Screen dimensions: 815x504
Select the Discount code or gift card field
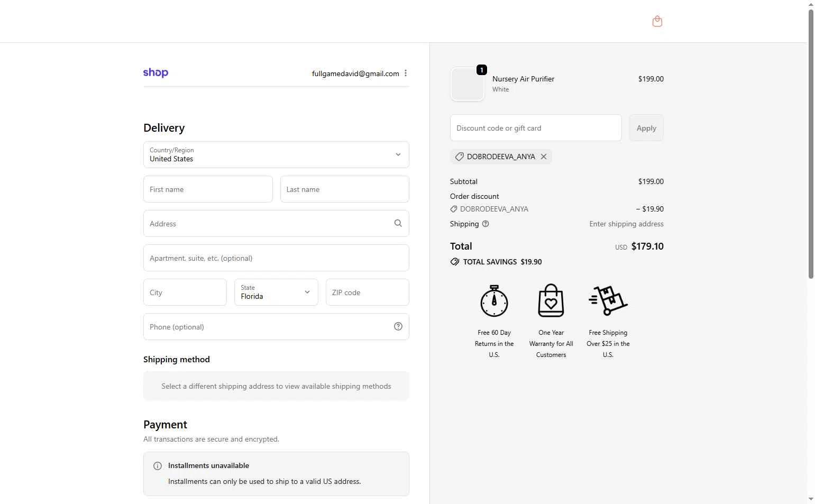coord(535,128)
